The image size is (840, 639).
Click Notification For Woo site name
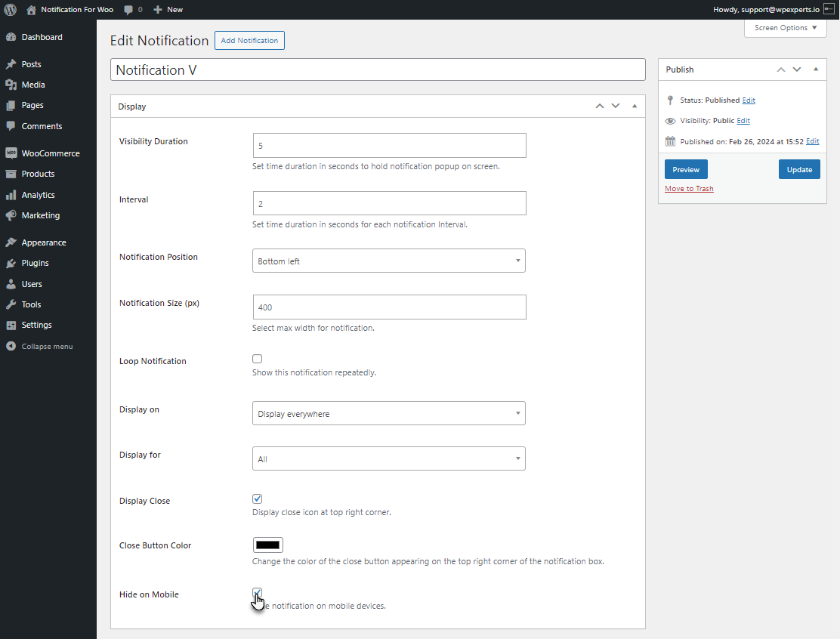click(77, 10)
